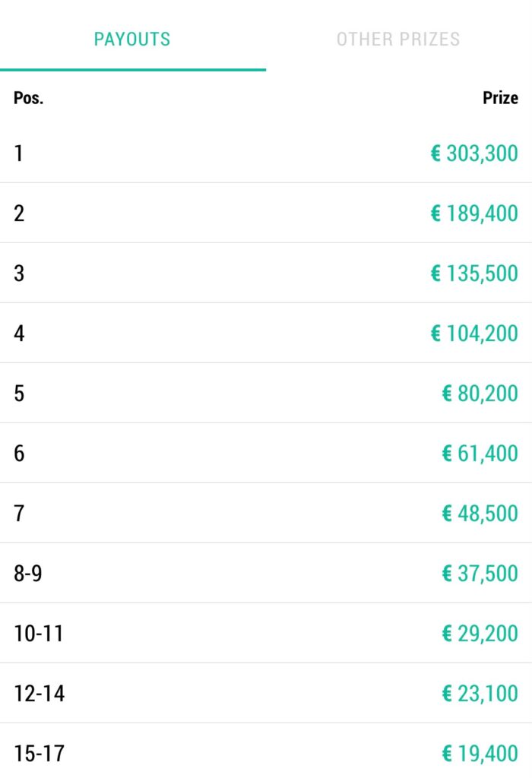Tap the € 303,300 prize amount
This screenshot has height=778, width=532.
(x=474, y=153)
